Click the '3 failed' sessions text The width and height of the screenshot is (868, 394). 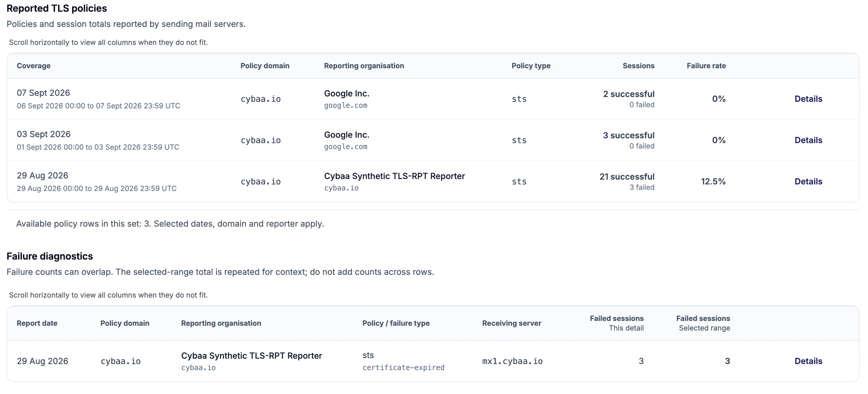(x=642, y=187)
